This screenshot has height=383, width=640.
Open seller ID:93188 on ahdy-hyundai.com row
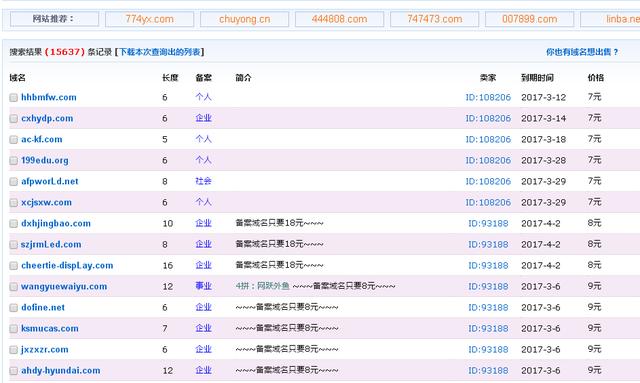click(x=488, y=370)
